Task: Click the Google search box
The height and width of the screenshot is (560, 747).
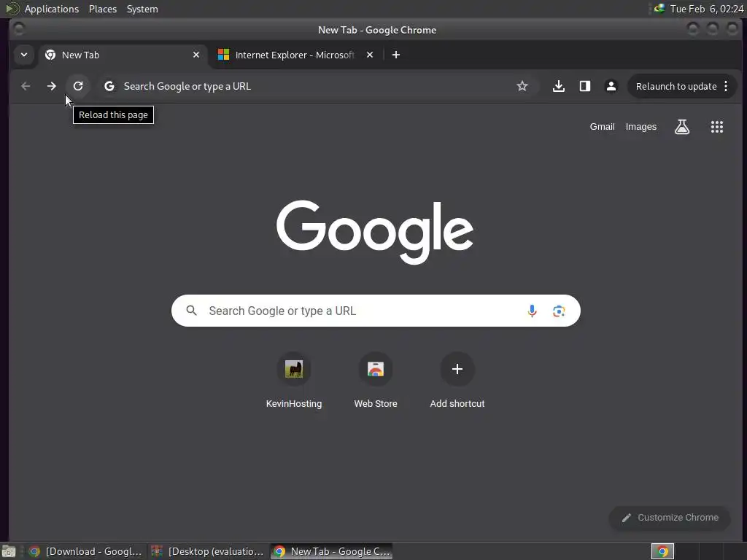Action: (x=376, y=311)
